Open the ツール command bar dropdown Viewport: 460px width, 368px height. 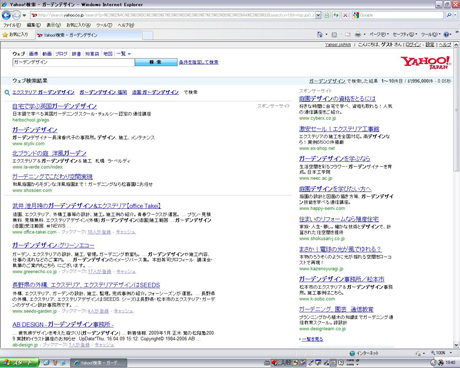[x=431, y=34]
